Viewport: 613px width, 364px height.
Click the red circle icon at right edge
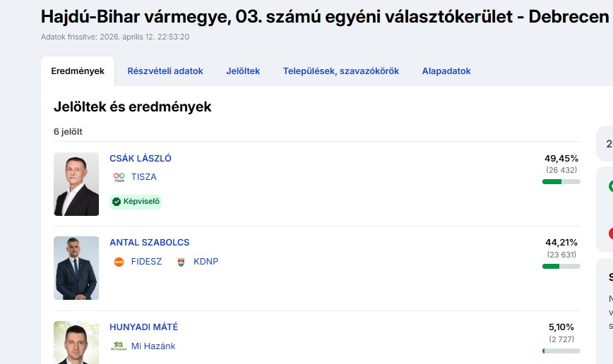coord(610,233)
